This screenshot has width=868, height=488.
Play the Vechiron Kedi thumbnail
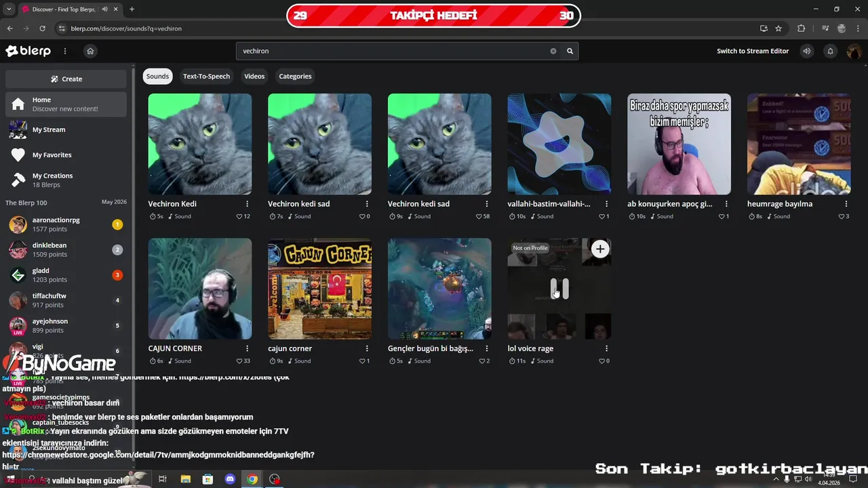click(x=200, y=144)
